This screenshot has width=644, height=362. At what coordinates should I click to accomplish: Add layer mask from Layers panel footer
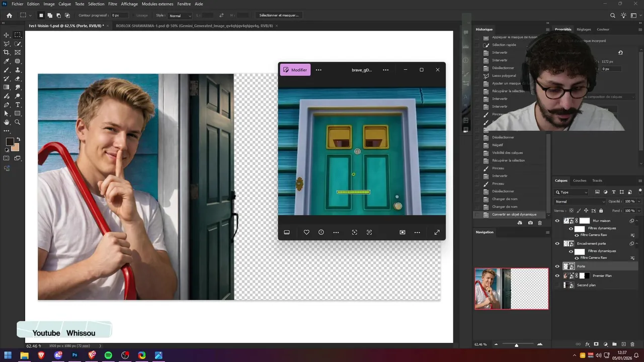pyautogui.click(x=596, y=344)
